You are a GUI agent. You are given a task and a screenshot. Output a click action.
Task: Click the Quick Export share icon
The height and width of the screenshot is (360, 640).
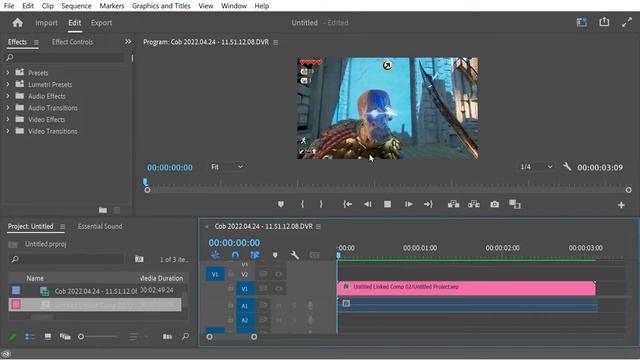(x=604, y=22)
